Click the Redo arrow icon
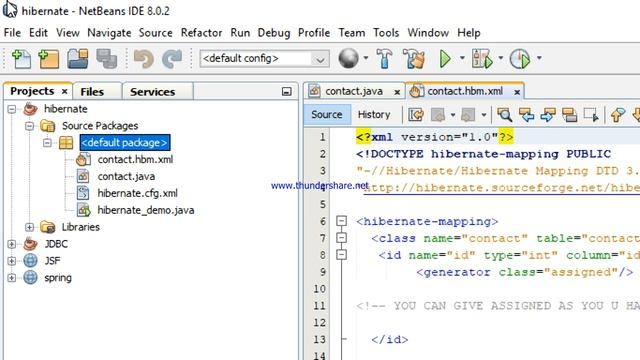 [x=172, y=59]
